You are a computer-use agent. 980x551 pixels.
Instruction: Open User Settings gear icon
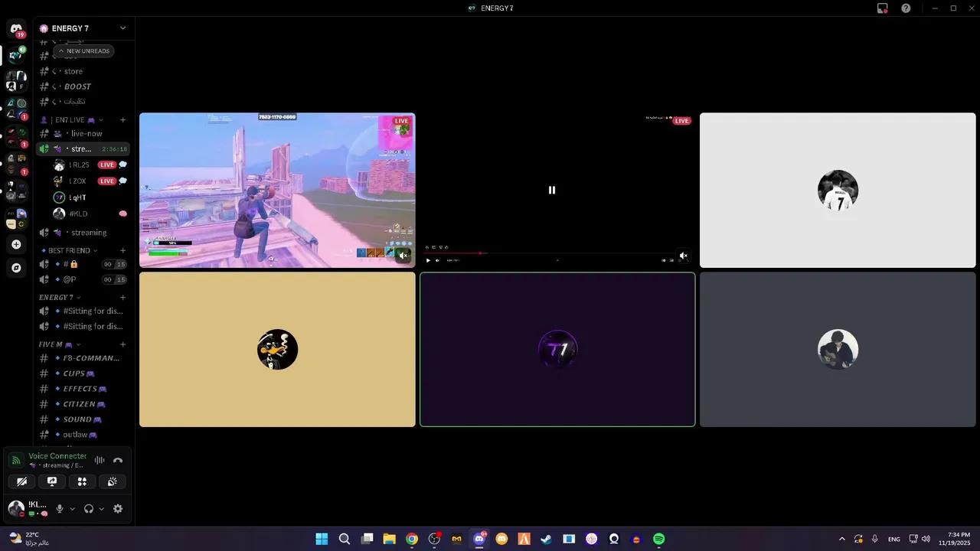tap(118, 509)
